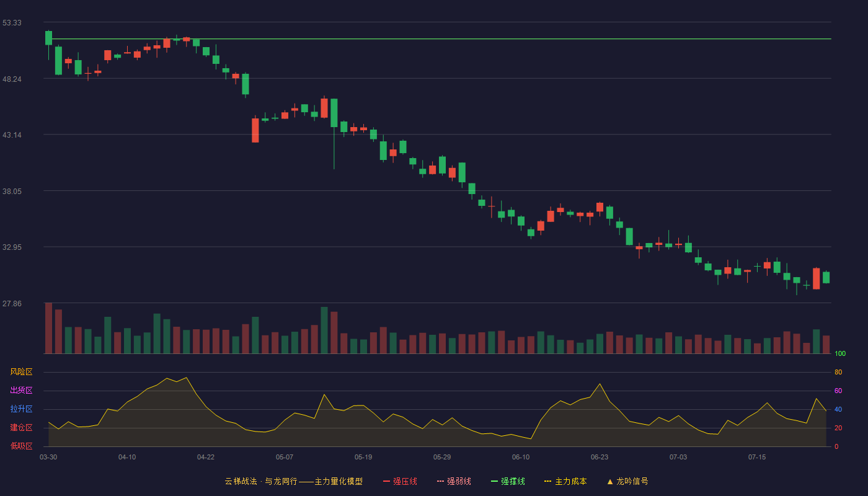Click the tallest volume bar at 03-30
Screen dimensions: 868x496
(x=48, y=328)
